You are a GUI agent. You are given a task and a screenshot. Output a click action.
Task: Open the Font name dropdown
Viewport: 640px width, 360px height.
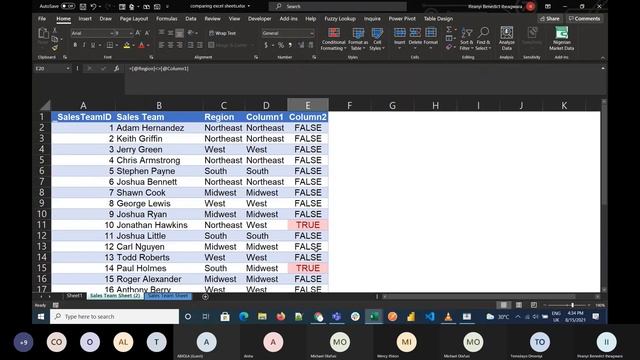pos(111,33)
